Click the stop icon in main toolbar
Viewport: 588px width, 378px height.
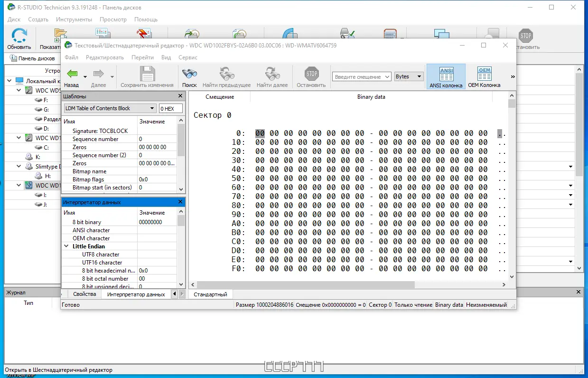click(526, 35)
